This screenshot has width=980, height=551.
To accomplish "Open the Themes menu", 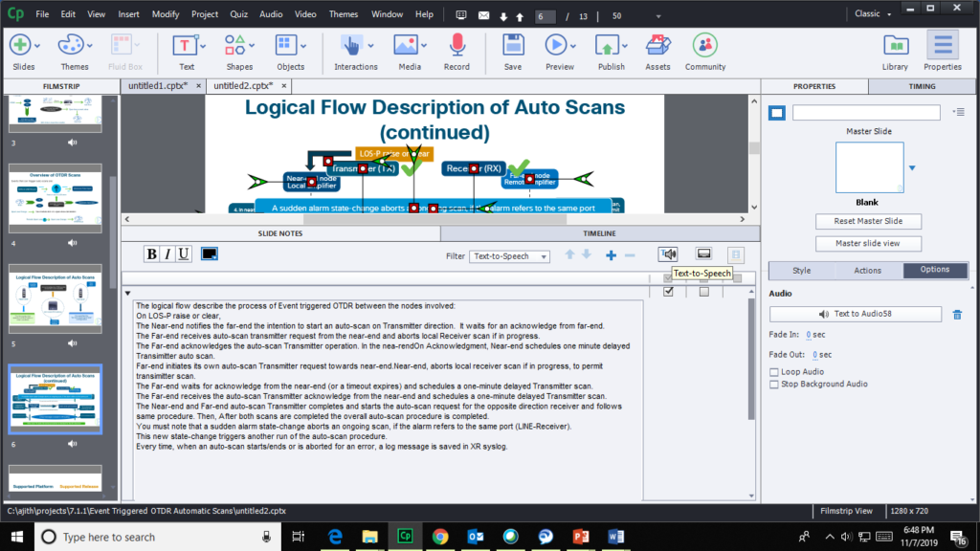I will (344, 13).
